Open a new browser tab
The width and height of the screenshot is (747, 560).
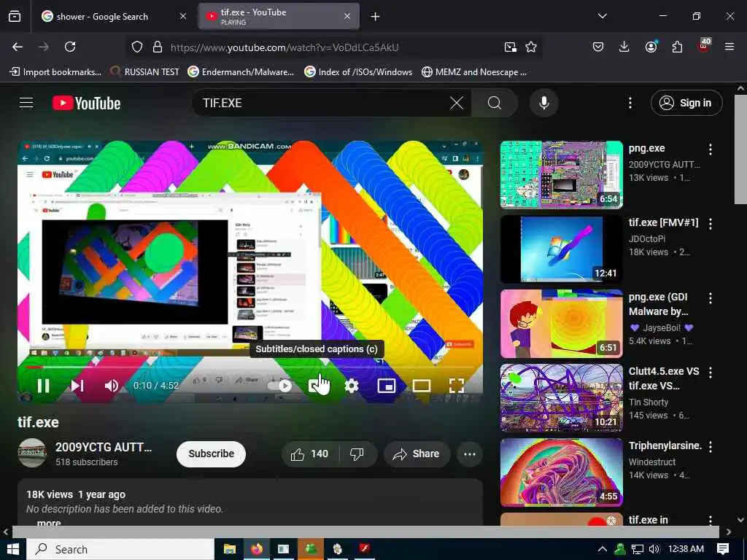(x=376, y=17)
